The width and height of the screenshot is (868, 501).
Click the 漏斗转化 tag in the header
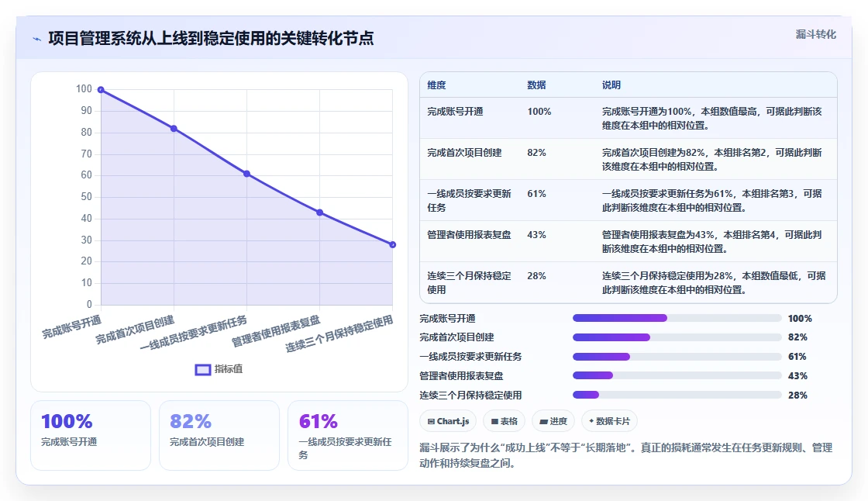coord(815,34)
